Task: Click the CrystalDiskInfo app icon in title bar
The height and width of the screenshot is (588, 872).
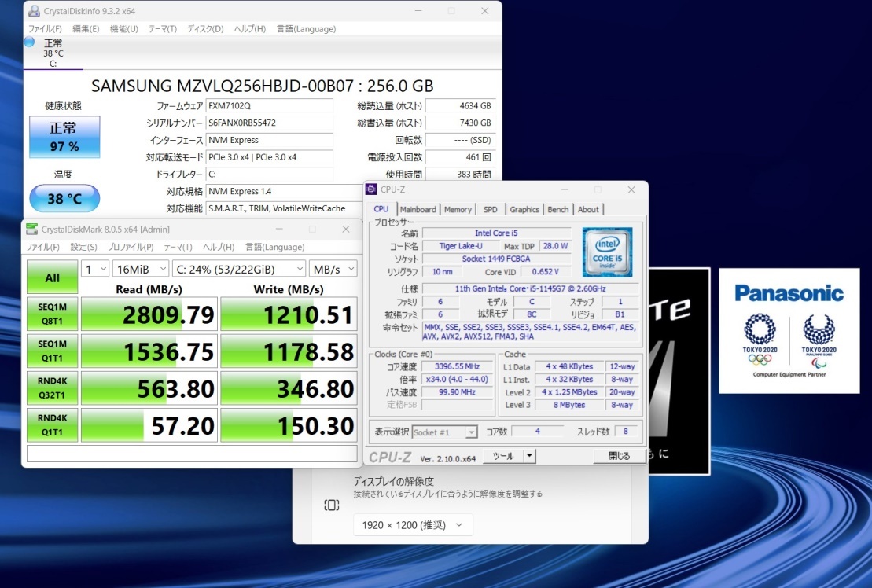Action: click(x=34, y=11)
